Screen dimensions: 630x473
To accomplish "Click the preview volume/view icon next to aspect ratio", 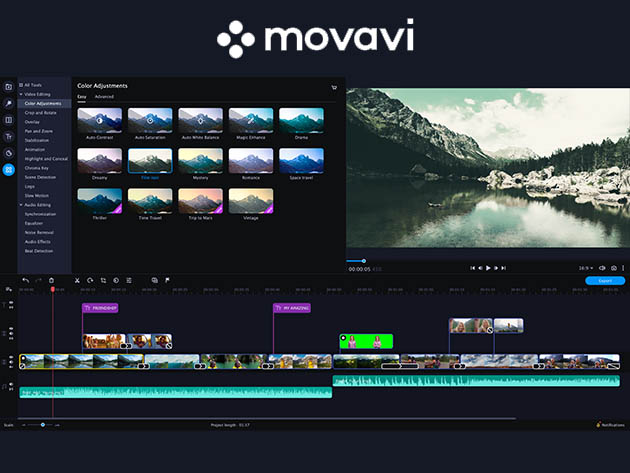I will [602, 268].
